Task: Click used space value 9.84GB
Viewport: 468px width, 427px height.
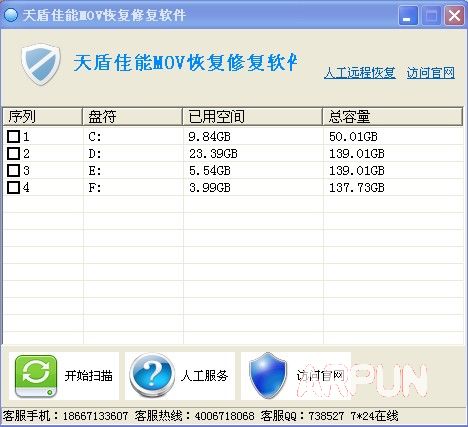Action: pos(209,137)
